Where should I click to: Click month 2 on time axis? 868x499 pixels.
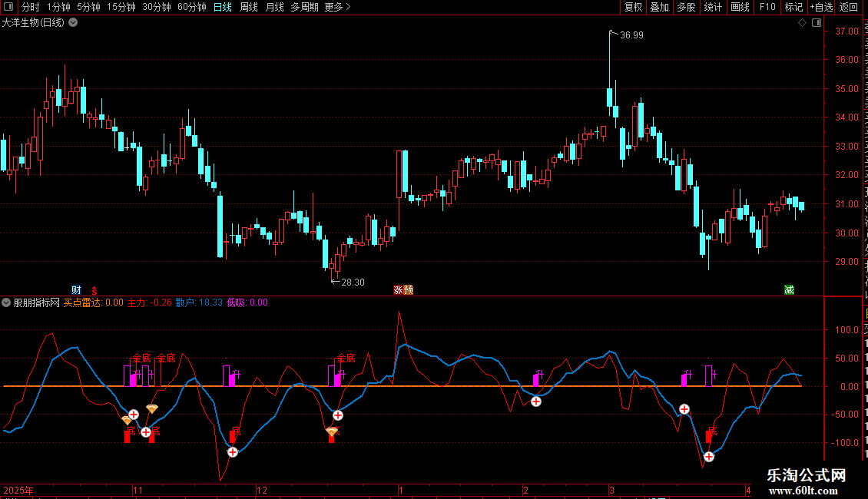pos(526,490)
